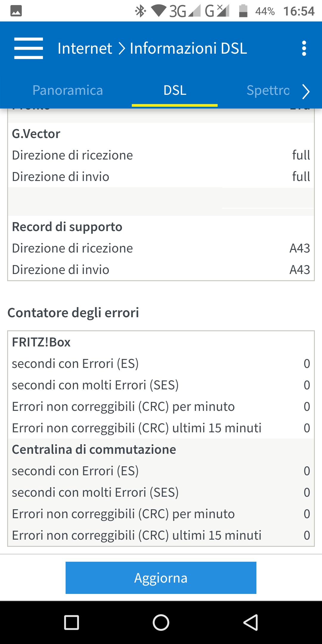This screenshot has width=322, height=644.
Task: Tap the Internet breadcrumb title
Action: (x=85, y=48)
